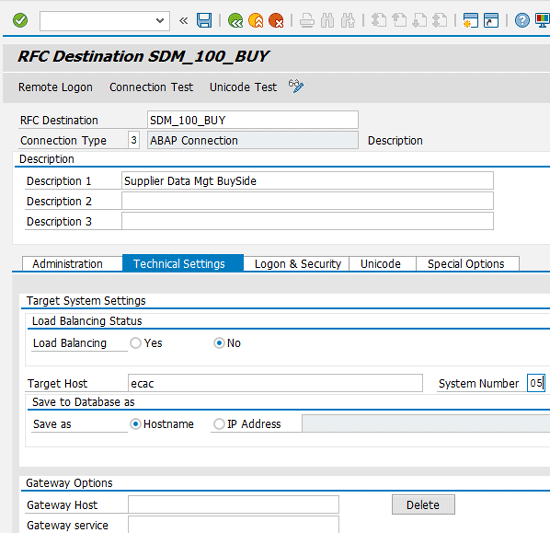The height and width of the screenshot is (533, 550).
Task: Click the Connection Test button
Action: 151,87
